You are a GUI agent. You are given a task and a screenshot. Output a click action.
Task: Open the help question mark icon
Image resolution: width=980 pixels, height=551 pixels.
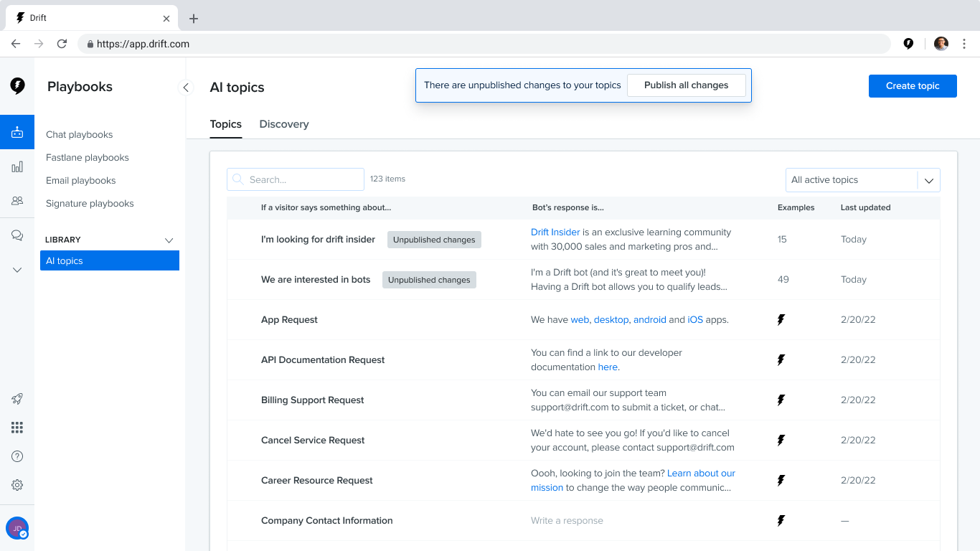[x=17, y=456]
